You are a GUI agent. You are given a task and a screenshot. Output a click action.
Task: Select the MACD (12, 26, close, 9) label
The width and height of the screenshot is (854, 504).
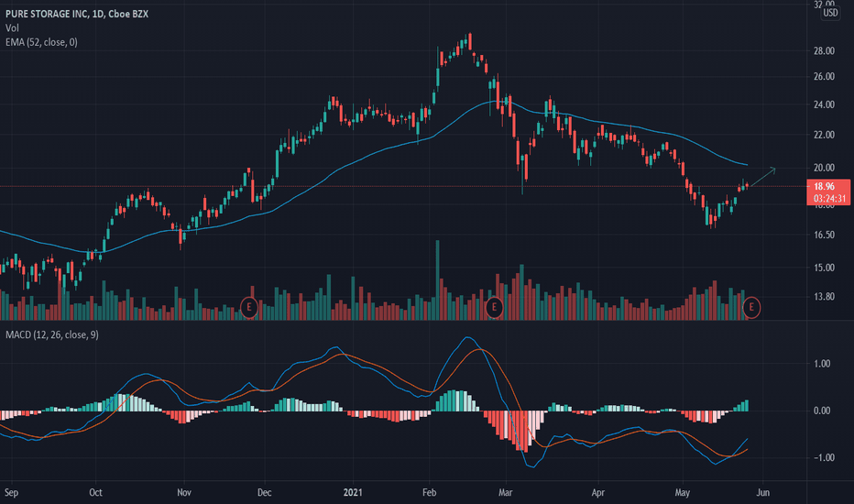[51, 334]
